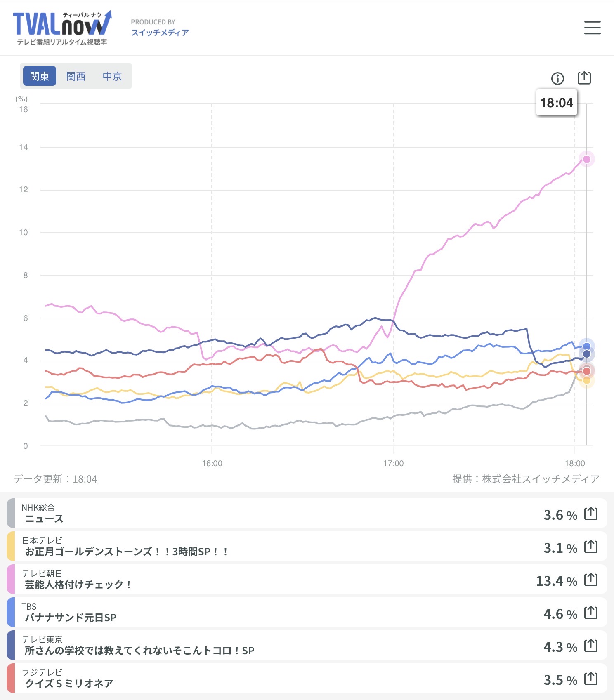Switch to the 関西 region tab

[x=76, y=76]
